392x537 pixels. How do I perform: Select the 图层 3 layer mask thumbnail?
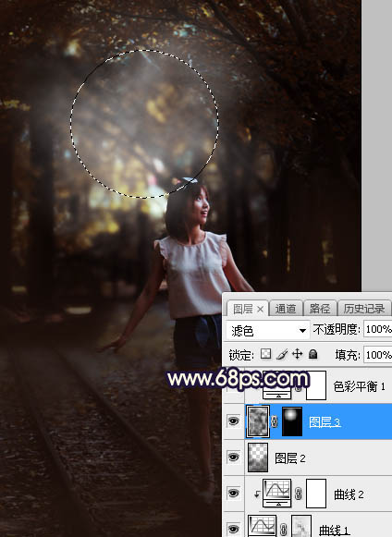pyautogui.click(x=292, y=421)
